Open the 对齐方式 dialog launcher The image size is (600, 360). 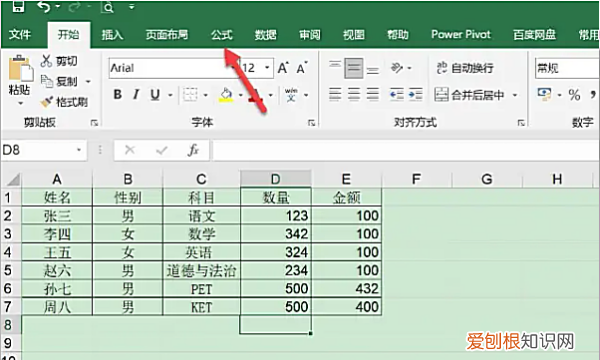[521, 123]
